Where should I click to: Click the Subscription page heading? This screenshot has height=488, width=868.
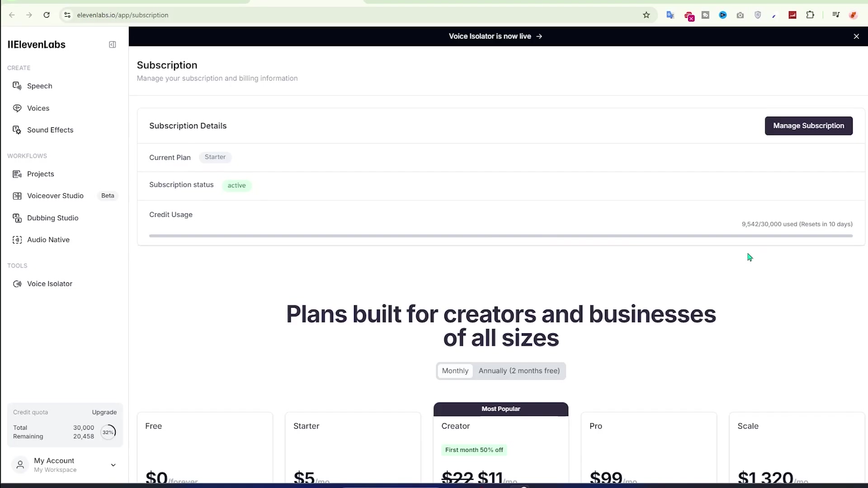[167, 65]
